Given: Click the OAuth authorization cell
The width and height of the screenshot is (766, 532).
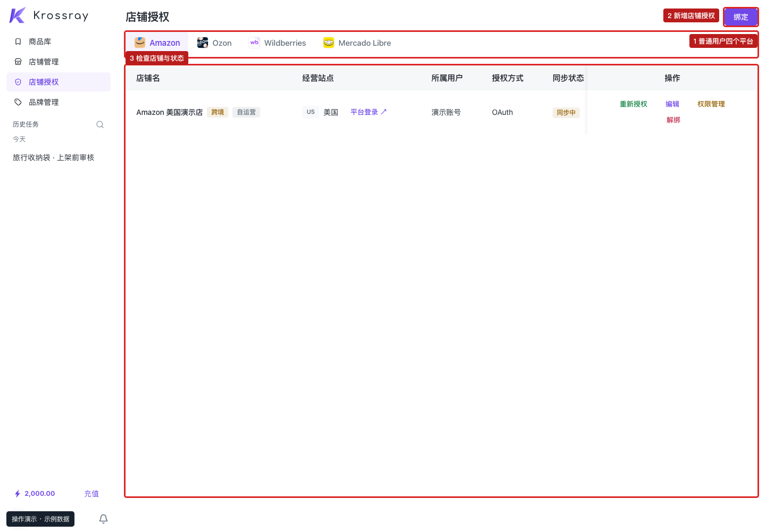Looking at the screenshot, I should [503, 112].
